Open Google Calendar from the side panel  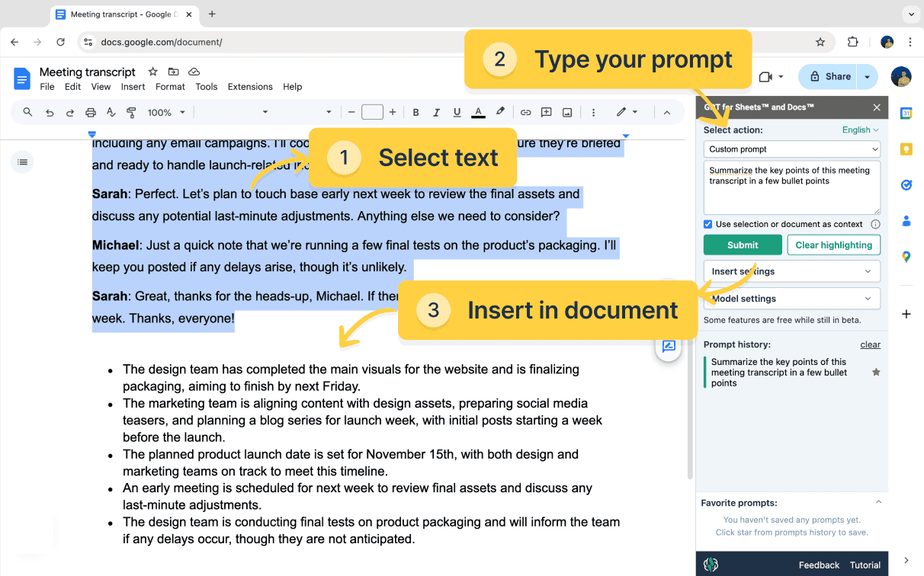pyautogui.click(x=906, y=112)
